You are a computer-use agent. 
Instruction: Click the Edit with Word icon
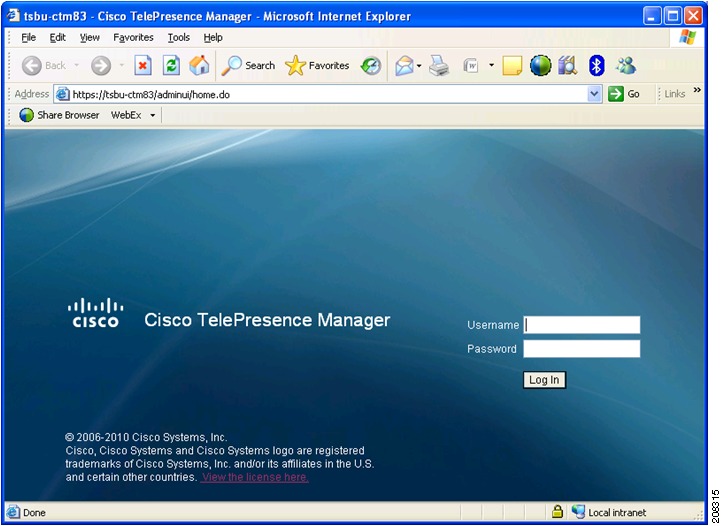(x=471, y=66)
